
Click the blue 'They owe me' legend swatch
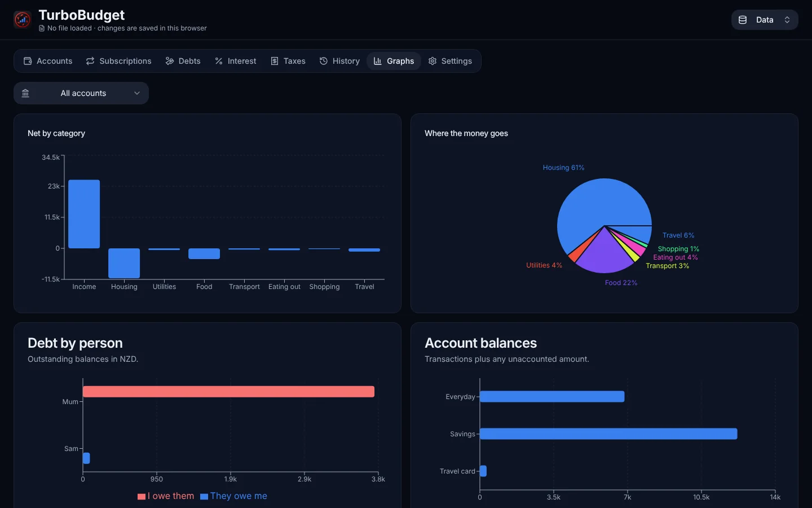(204, 497)
